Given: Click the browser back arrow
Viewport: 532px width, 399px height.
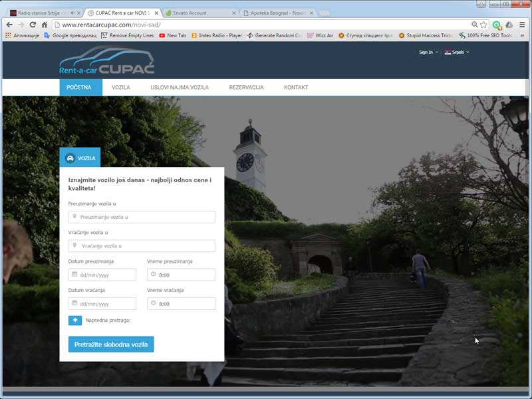Looking at the screenshot, I should point(9,25).
